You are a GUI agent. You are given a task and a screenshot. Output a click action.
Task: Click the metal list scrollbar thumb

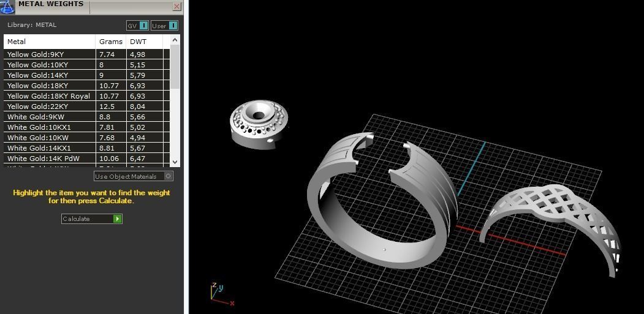click(x=175, y=67)
